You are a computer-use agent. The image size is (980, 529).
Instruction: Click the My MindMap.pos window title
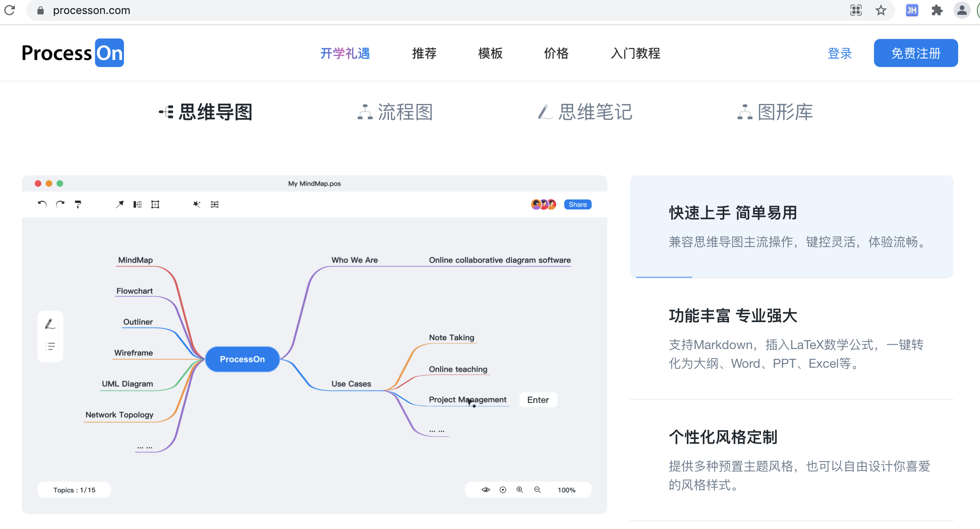pyautogui.click(x=314, y=183)
